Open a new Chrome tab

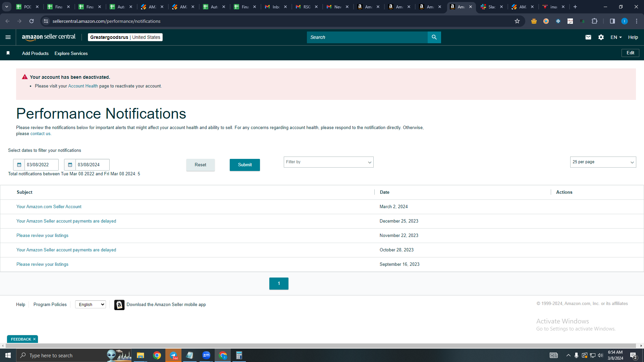click(575, 7)
